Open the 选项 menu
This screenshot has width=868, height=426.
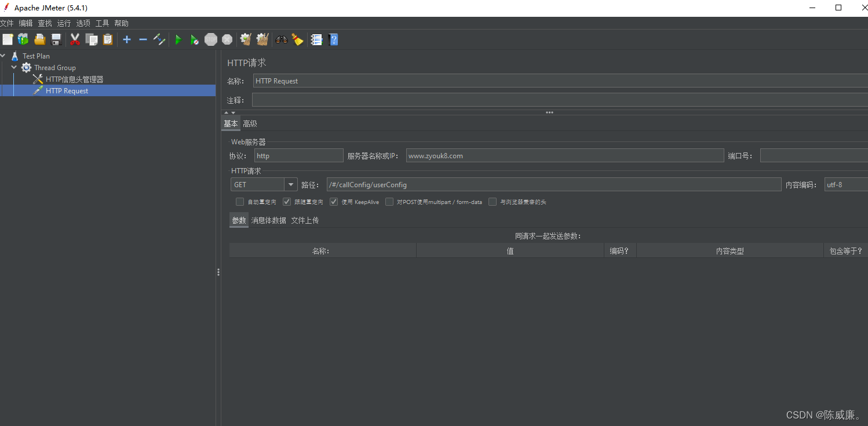coord(83,23)
